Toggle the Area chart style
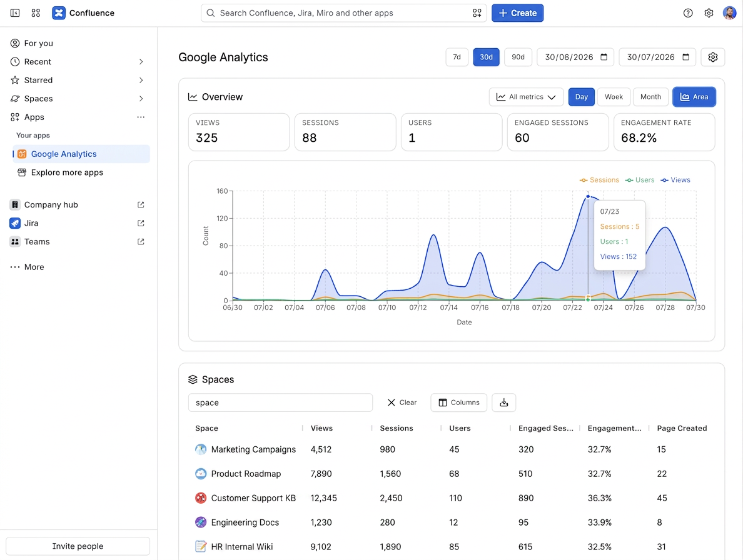743x560 pixels. (694, 97)
